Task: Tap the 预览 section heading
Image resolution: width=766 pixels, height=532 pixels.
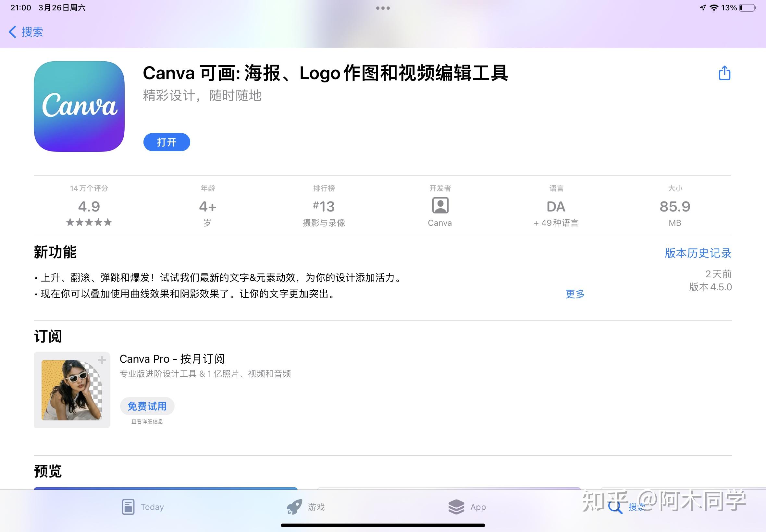Action: (48, 471)
